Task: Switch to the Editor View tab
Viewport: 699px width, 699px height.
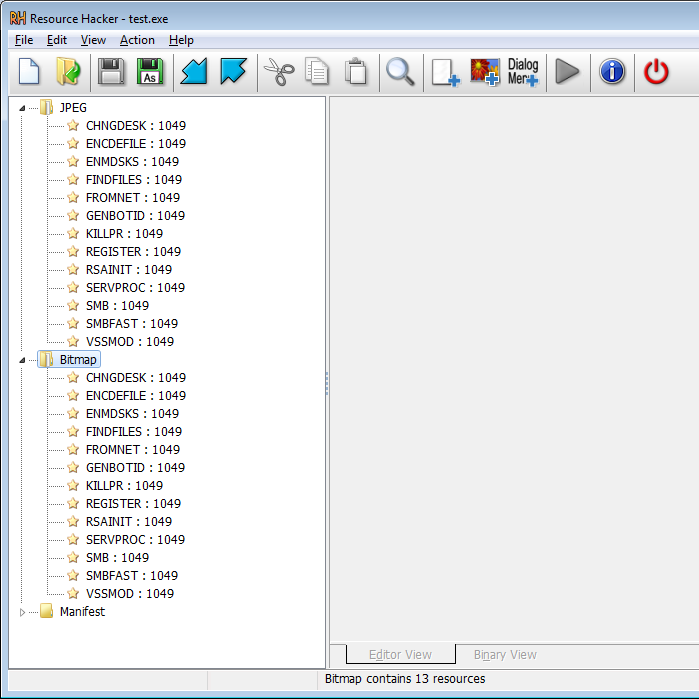Action: pos(400,655)
